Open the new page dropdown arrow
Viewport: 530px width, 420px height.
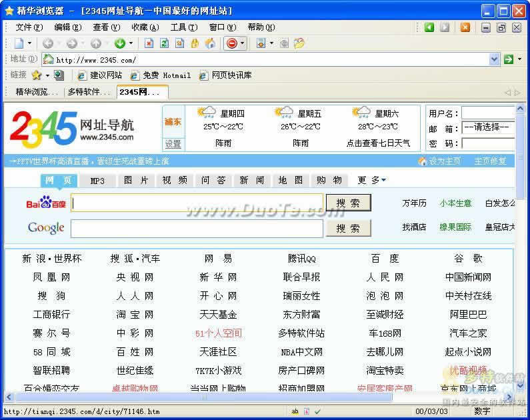(x=30, y=43)
